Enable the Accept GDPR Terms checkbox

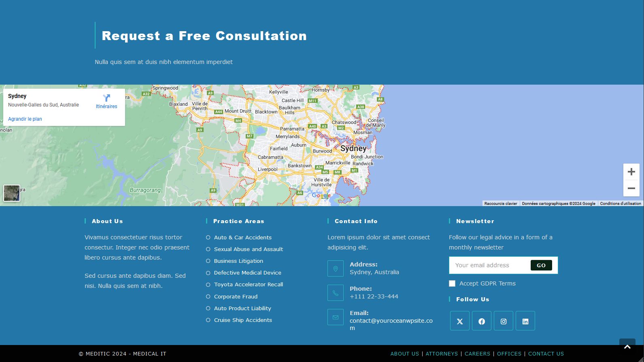coord(452,283)
